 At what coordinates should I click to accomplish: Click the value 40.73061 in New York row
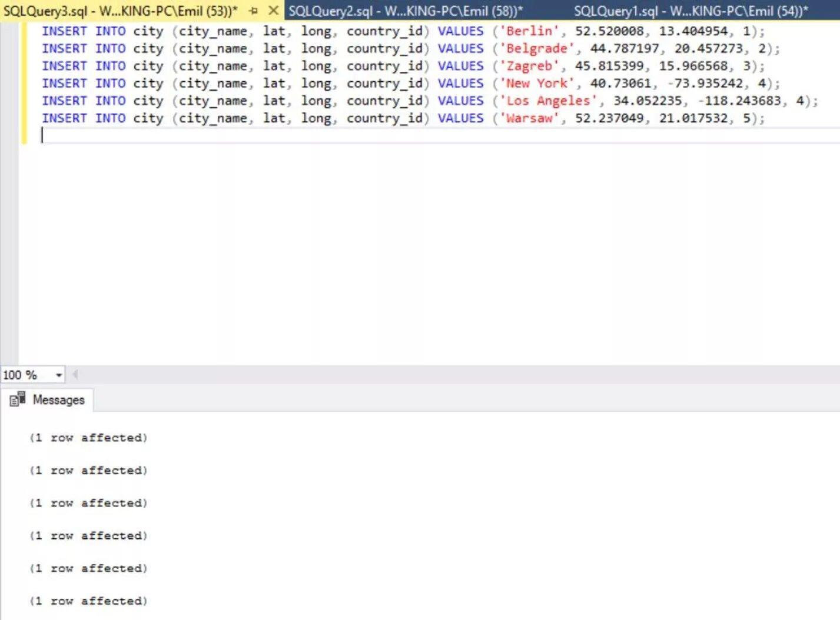(621, 84)
